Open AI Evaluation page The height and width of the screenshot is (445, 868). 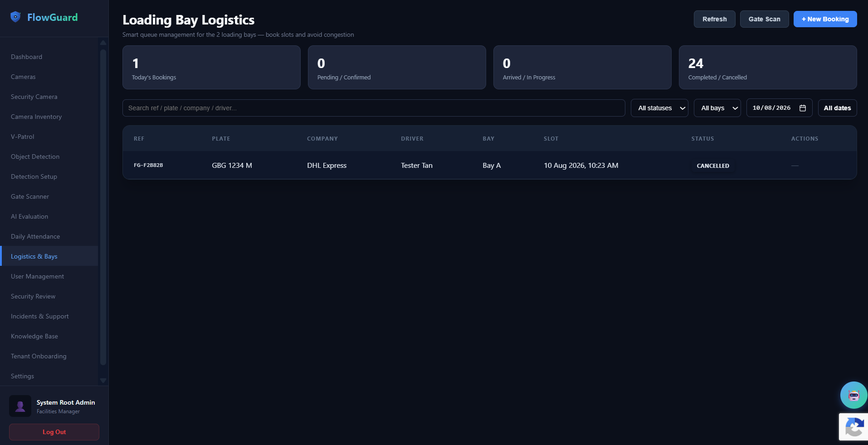pos(49,216)
